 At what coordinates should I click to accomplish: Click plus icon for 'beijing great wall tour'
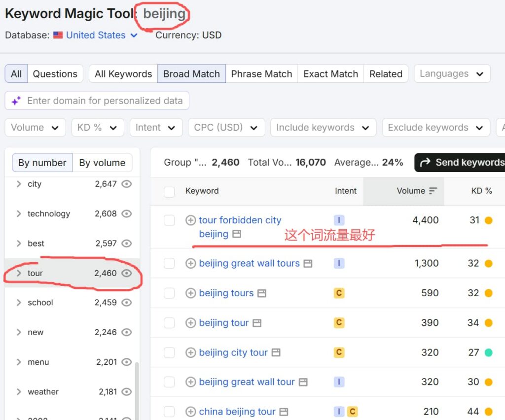point(191,382)
